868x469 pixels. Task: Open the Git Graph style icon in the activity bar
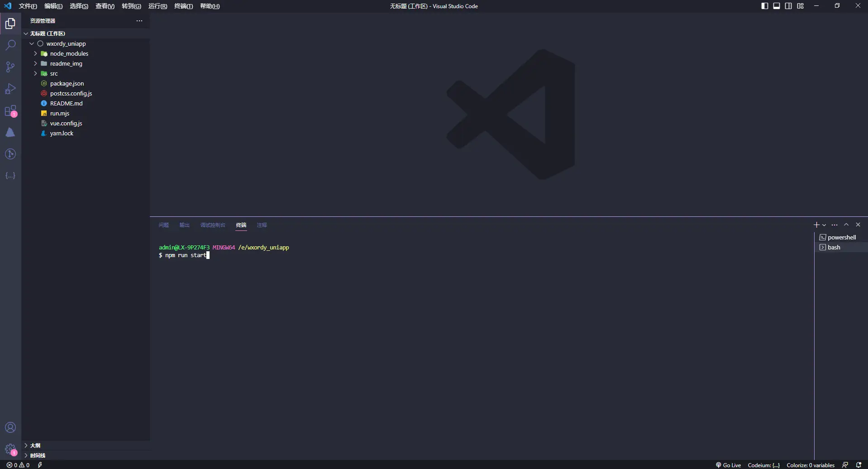pos(10,154)
